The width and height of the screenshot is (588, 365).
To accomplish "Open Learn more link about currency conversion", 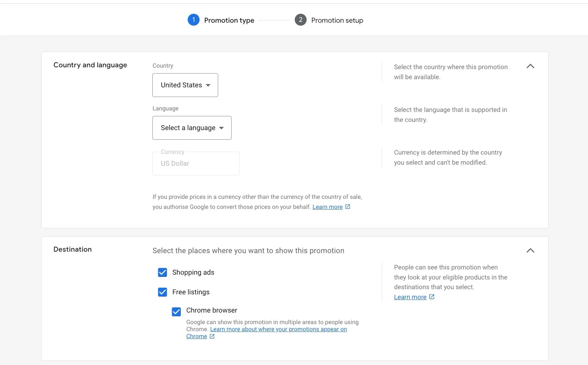I will 327,207.
